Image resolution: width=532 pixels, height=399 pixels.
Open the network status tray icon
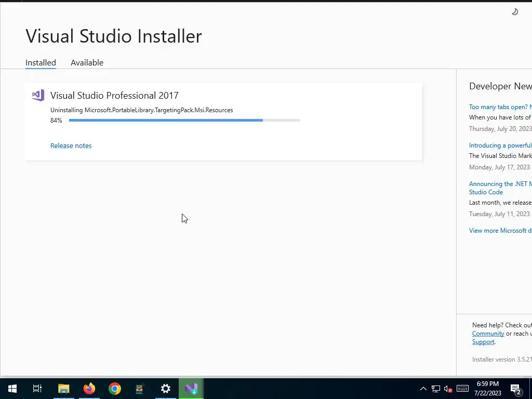tap(436, 389)
